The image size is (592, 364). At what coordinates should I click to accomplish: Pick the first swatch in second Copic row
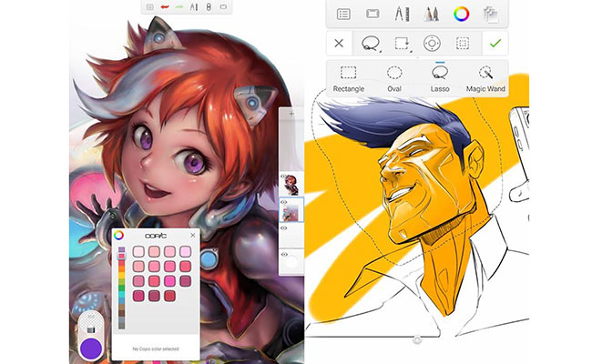(138, 267)
